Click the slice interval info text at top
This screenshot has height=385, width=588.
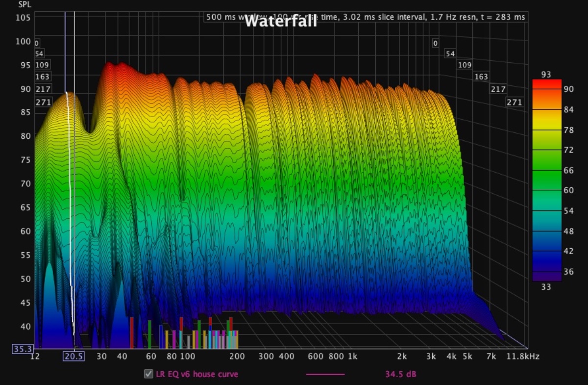pyautogui.click(x=392, y=17)
